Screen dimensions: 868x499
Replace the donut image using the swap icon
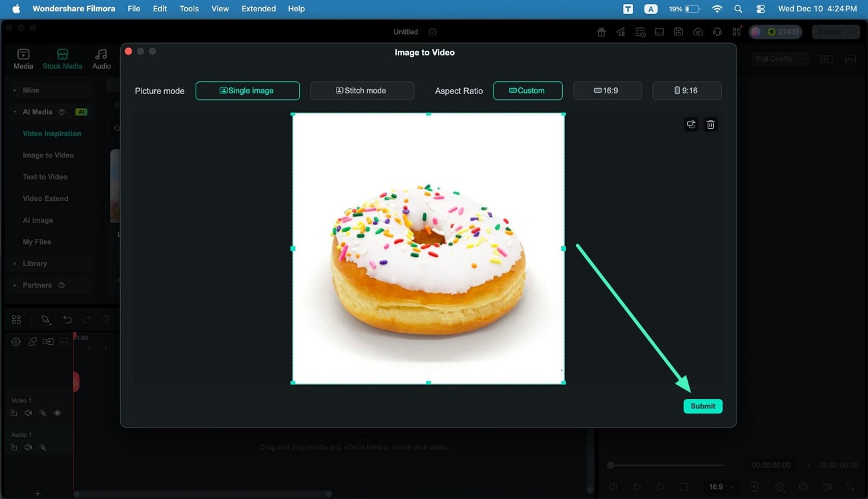pos(691,124)
